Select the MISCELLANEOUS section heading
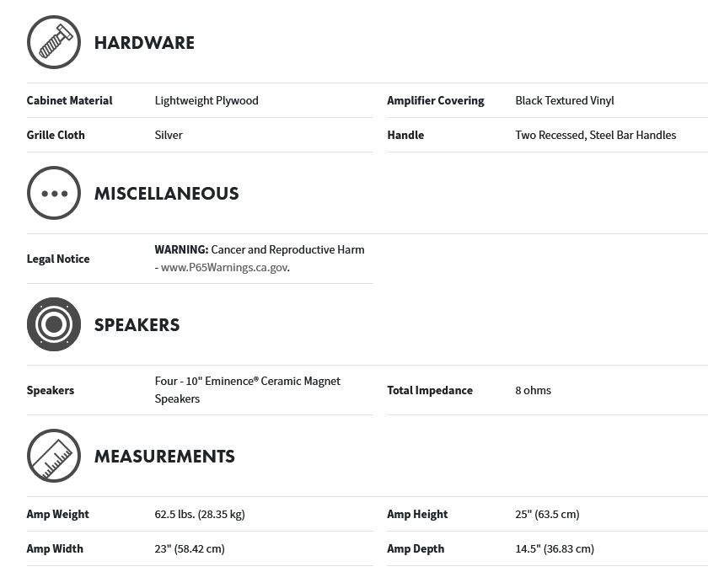This screenshot has width=708, height=588. coord(167,194)
